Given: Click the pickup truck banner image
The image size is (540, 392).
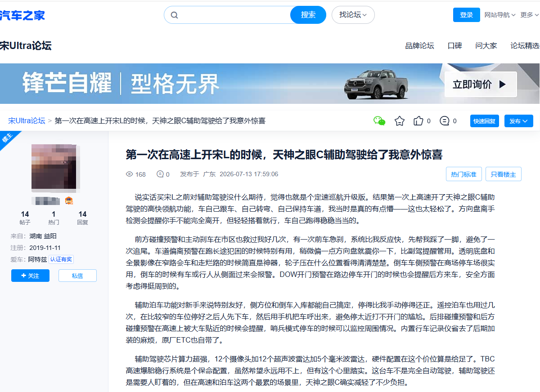Looking at the screenshot, I should 376,84.
